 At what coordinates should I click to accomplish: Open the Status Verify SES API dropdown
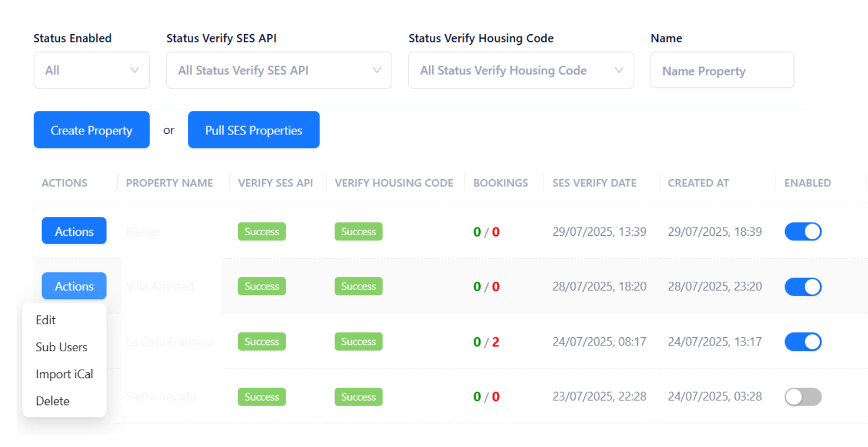click(278, 70)
